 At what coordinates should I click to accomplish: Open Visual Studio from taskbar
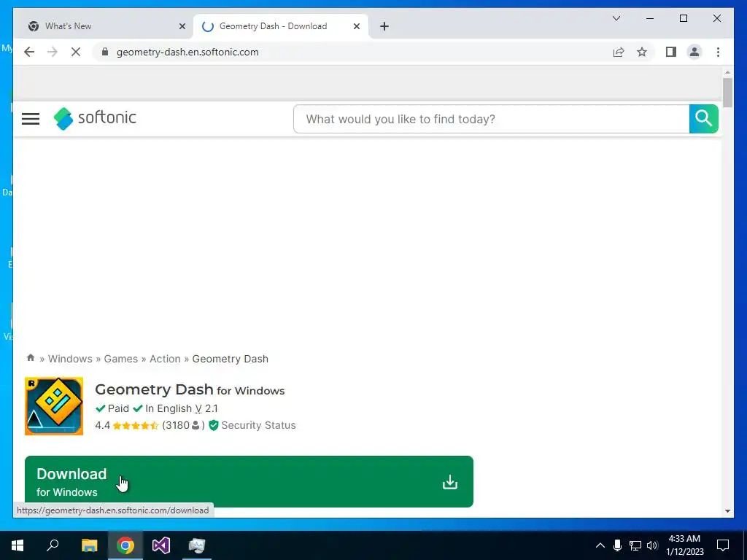tap(161, 545)
